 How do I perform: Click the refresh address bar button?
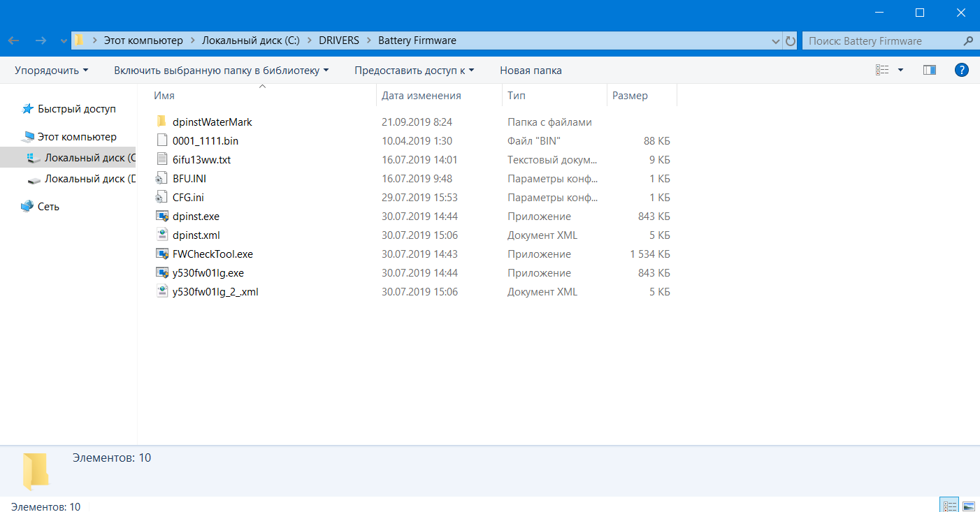click(x=791, y=41)
